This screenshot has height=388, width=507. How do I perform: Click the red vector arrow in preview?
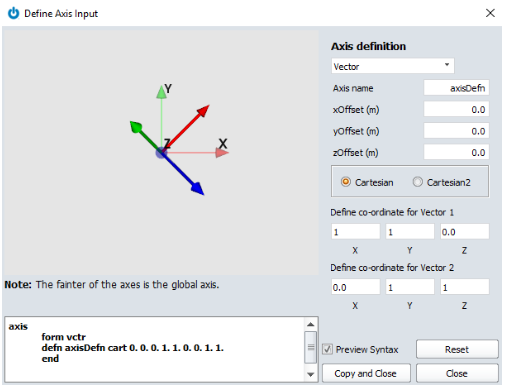[187, 127]
